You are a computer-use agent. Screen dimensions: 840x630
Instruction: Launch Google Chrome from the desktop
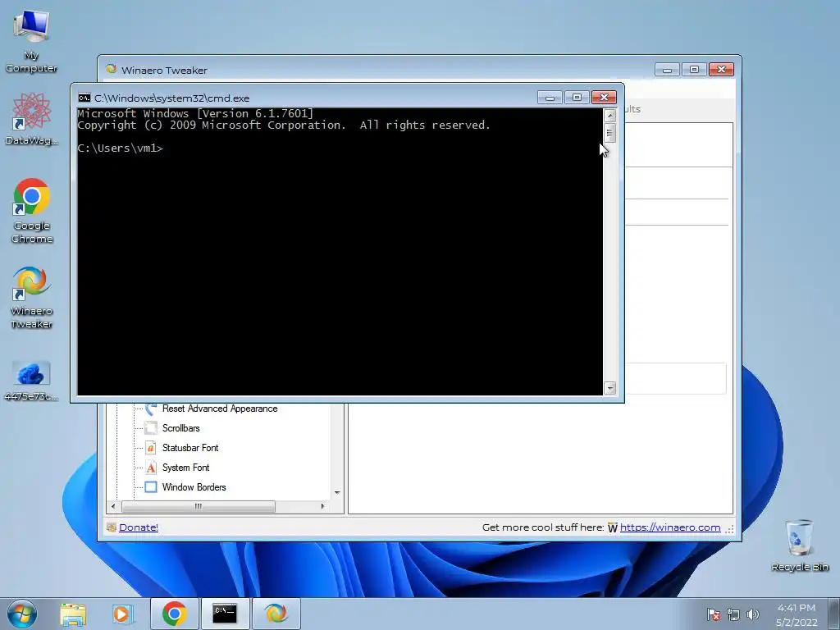(x=32, y=211)
